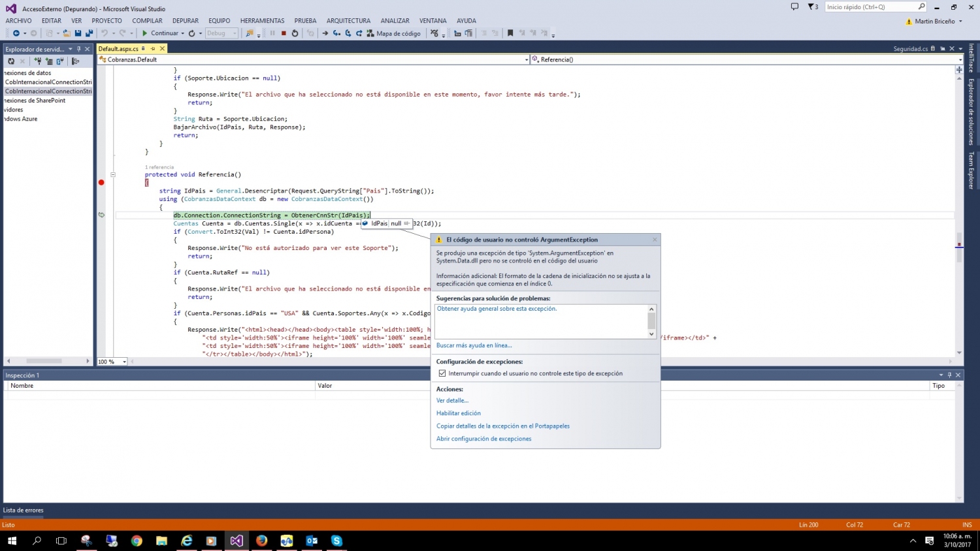Click Ver detalle link
980x551 pixels.
[452, 401]
